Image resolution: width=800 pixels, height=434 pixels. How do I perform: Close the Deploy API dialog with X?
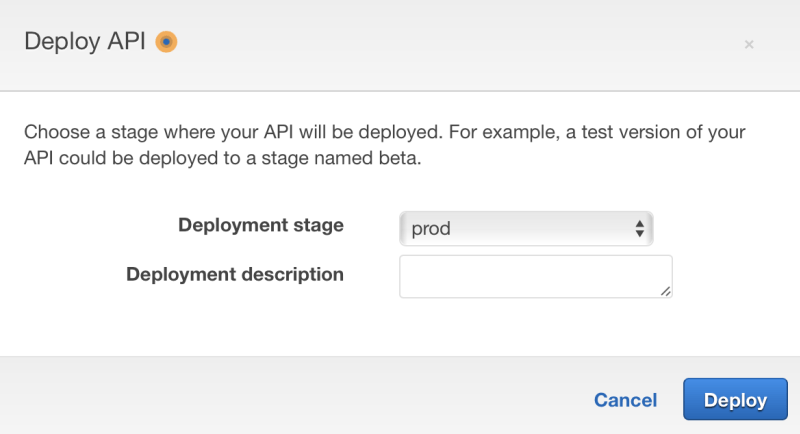(749, 44)
